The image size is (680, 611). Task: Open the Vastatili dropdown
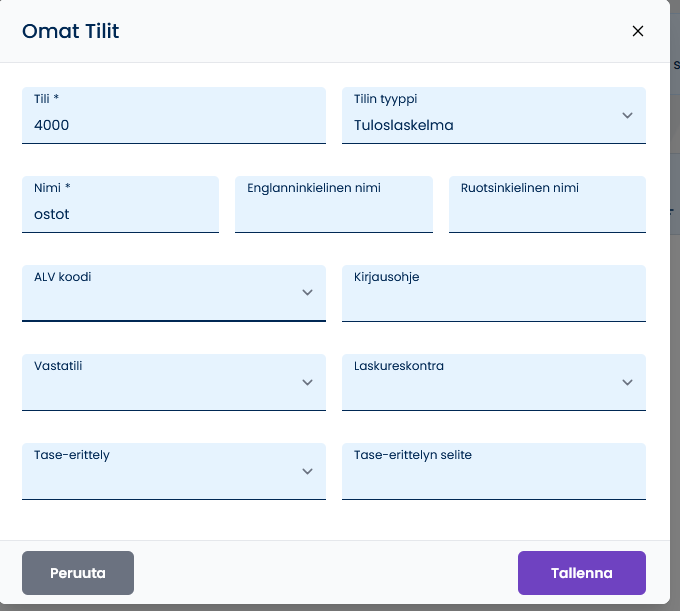174,382
